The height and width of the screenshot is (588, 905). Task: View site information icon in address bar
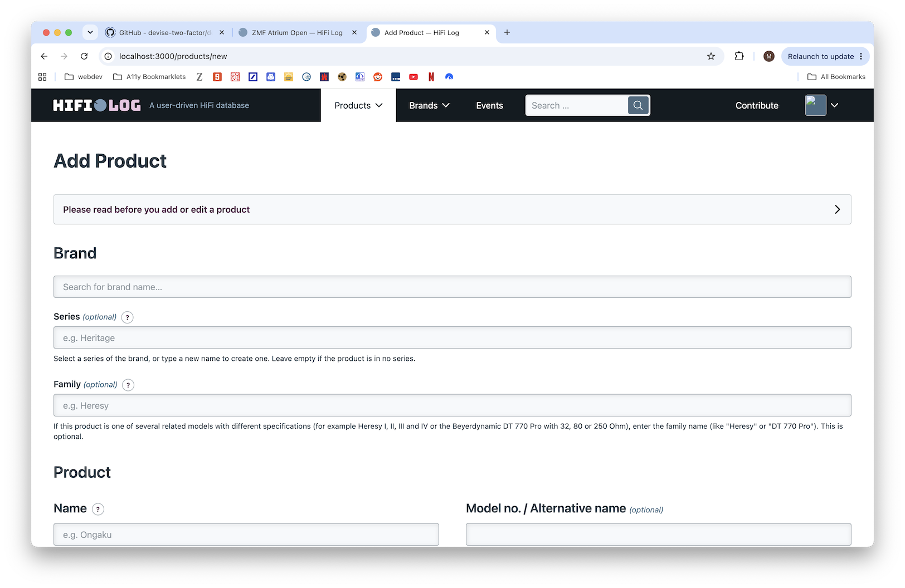(x=108, y=56)
